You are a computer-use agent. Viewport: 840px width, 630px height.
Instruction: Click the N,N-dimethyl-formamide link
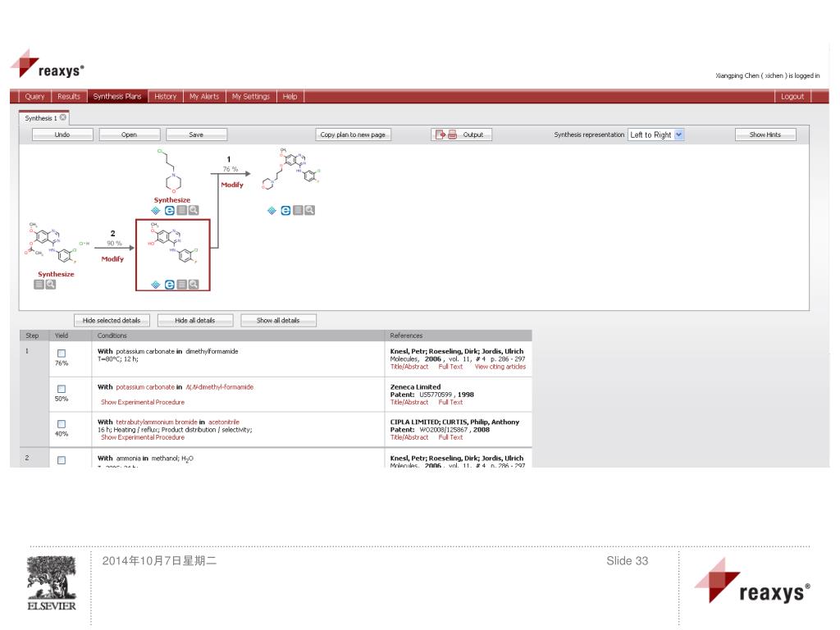point(220,387)
